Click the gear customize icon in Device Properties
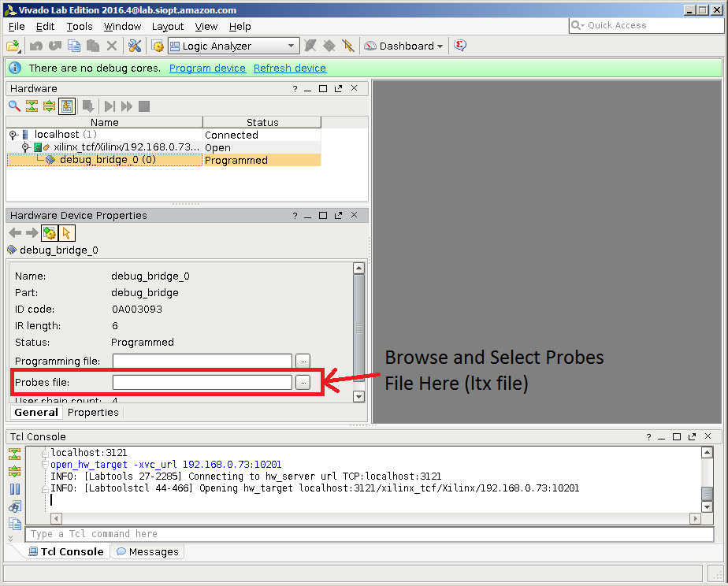Image resolution: width=728 pixels, height=586 pixels. click(49, 233)
